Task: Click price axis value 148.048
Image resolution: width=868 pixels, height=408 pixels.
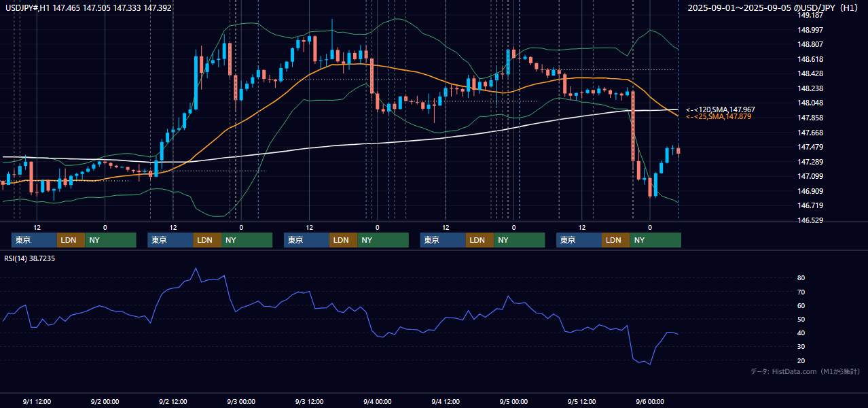Action: point(810,103)
